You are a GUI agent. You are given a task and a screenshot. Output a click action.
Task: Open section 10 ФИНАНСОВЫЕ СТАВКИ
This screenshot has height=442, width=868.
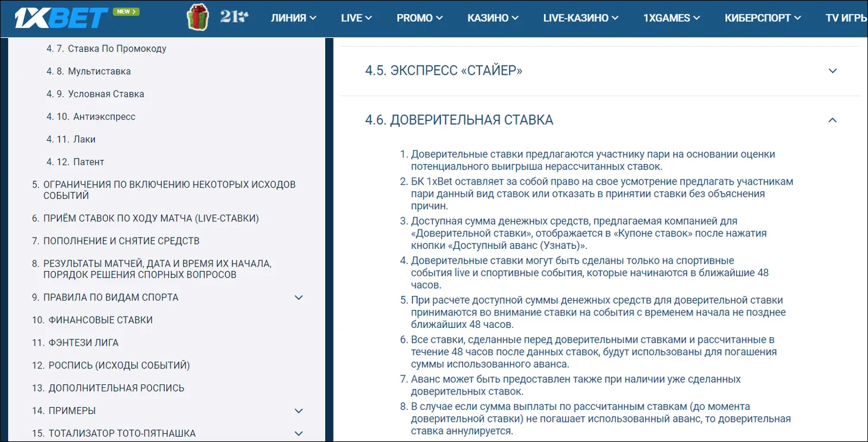tap(92, 320)
